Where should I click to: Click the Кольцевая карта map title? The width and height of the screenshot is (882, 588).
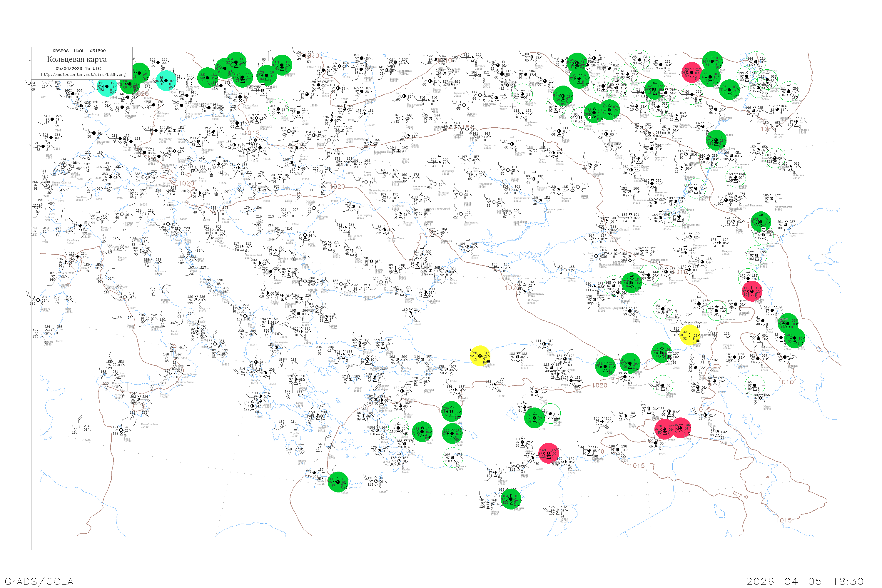pos(77,59)
